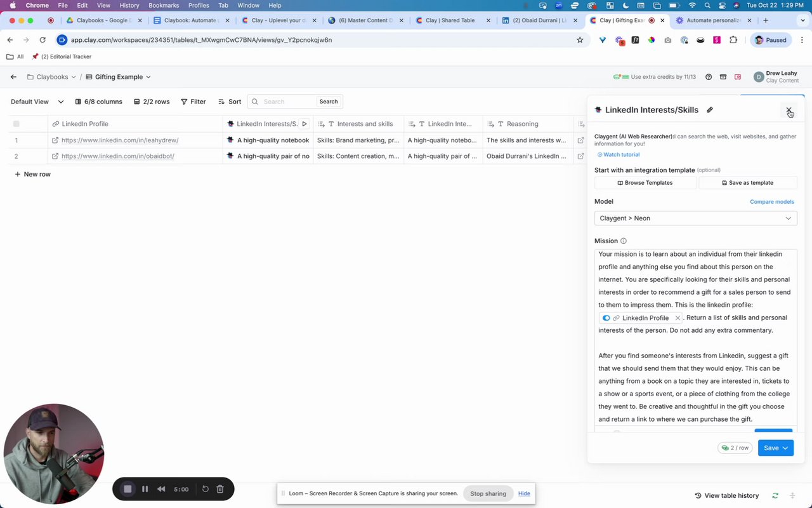Remove the LinkedIn Profile chip from Mission

click(x=678, y=318)
